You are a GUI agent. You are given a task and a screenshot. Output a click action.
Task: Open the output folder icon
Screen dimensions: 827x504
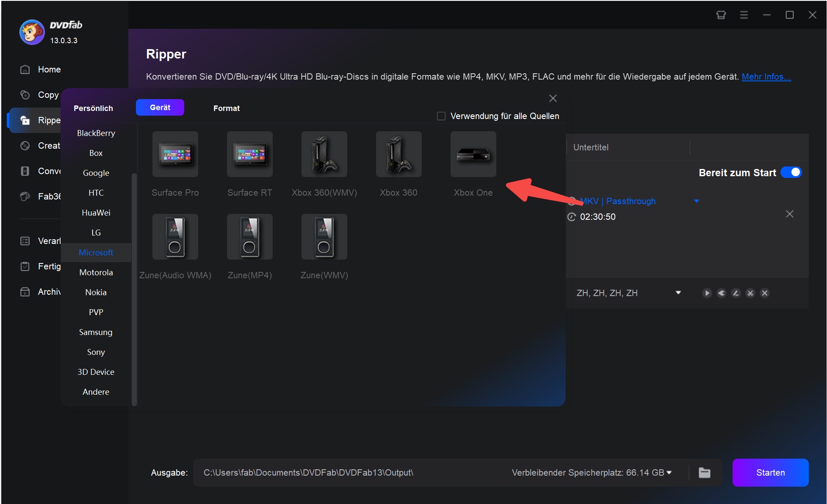[705, 473]
